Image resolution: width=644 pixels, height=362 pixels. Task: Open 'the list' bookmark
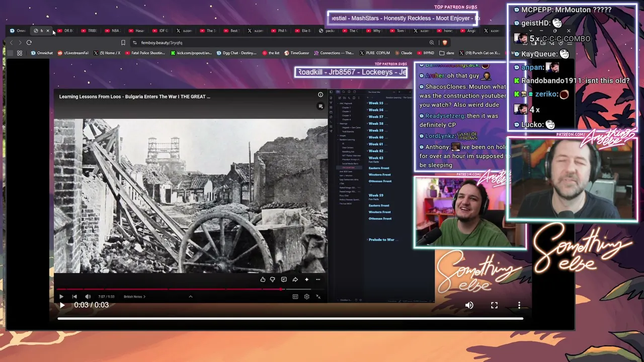click(271, 53)
